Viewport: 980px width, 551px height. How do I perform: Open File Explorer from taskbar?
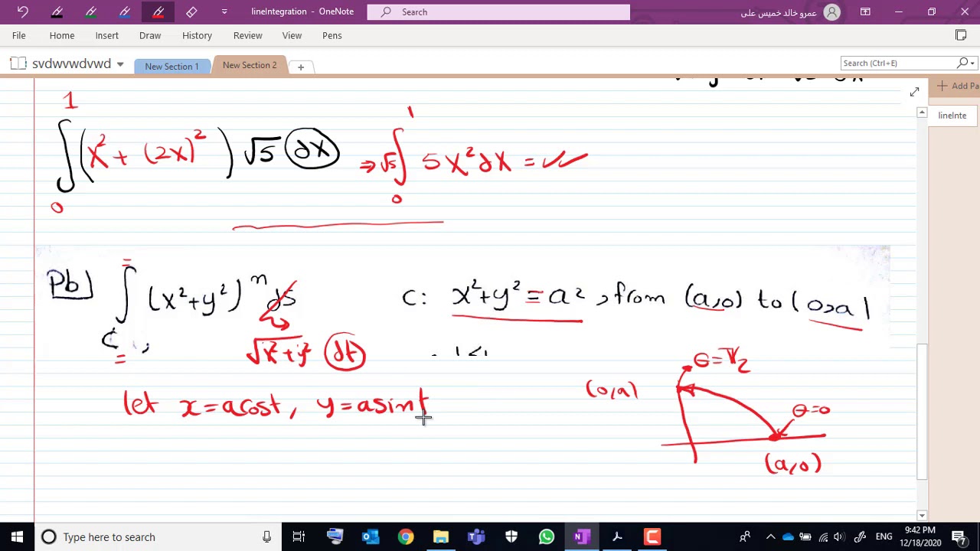(441, 536)
